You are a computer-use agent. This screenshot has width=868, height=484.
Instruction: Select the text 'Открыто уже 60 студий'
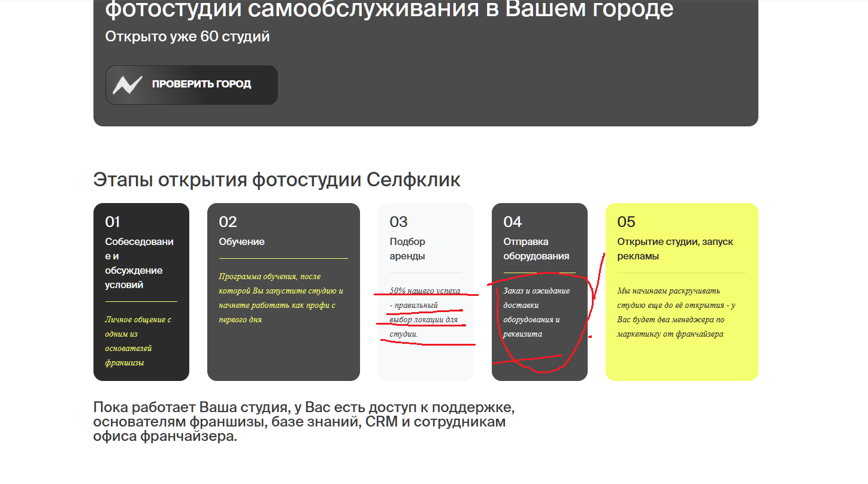187,37
